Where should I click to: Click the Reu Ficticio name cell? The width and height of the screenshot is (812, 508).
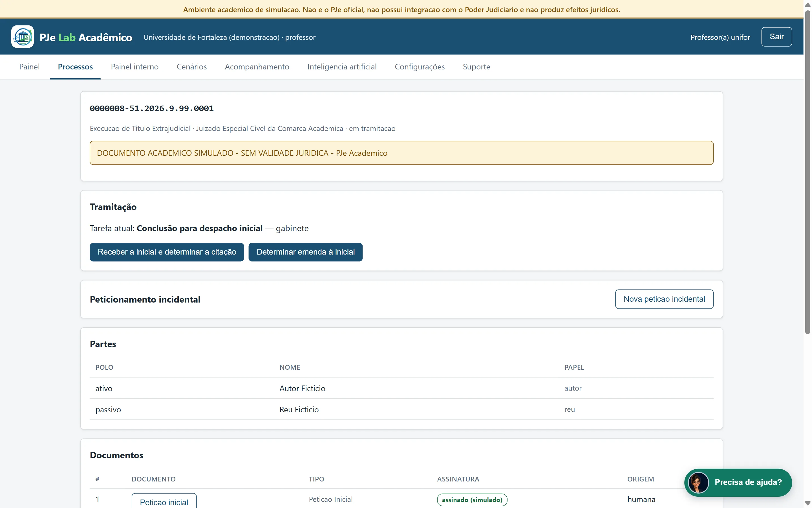tap(299, 410)
